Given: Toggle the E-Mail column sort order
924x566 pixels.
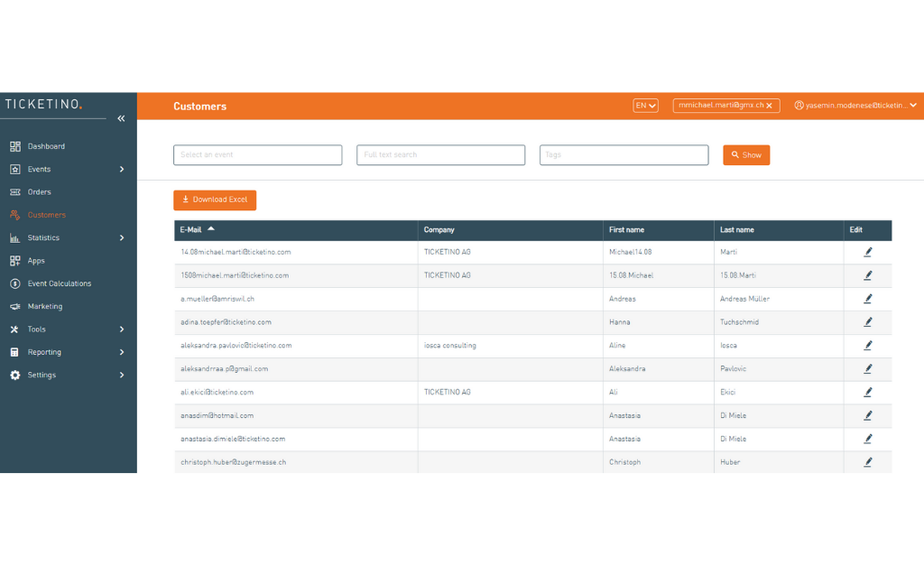Looking at the screenshot, I should point(199,229).
